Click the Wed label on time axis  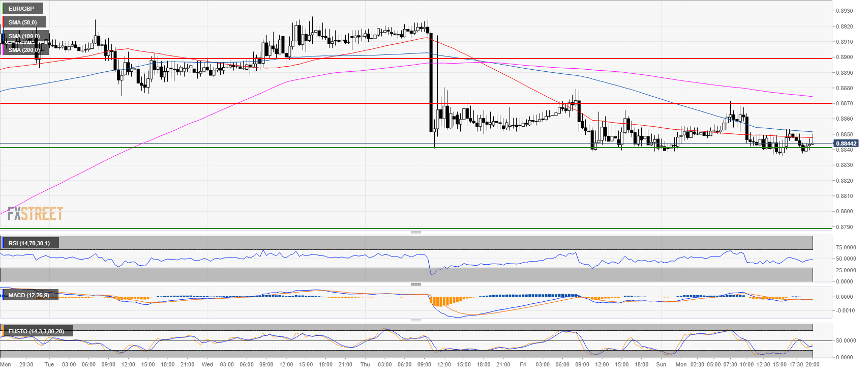[x=207, y=364]
